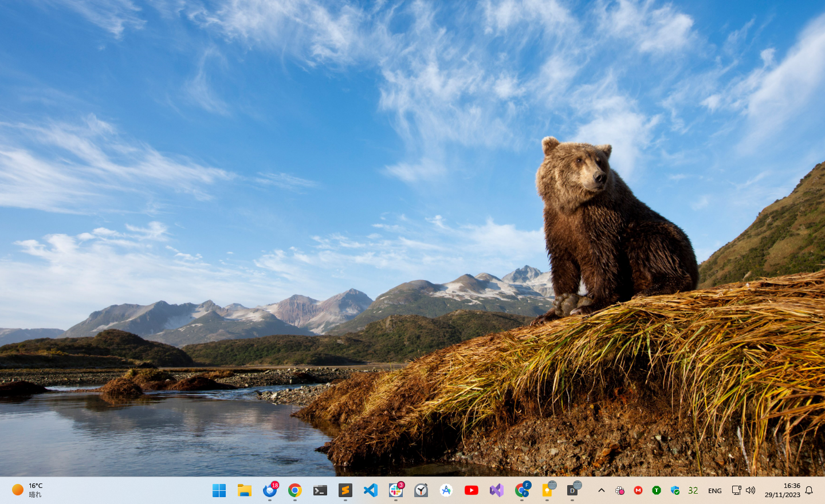Open the Terminal app in taskbar
The height and width of the screenshot is (504, 825).
coord(320,490)
